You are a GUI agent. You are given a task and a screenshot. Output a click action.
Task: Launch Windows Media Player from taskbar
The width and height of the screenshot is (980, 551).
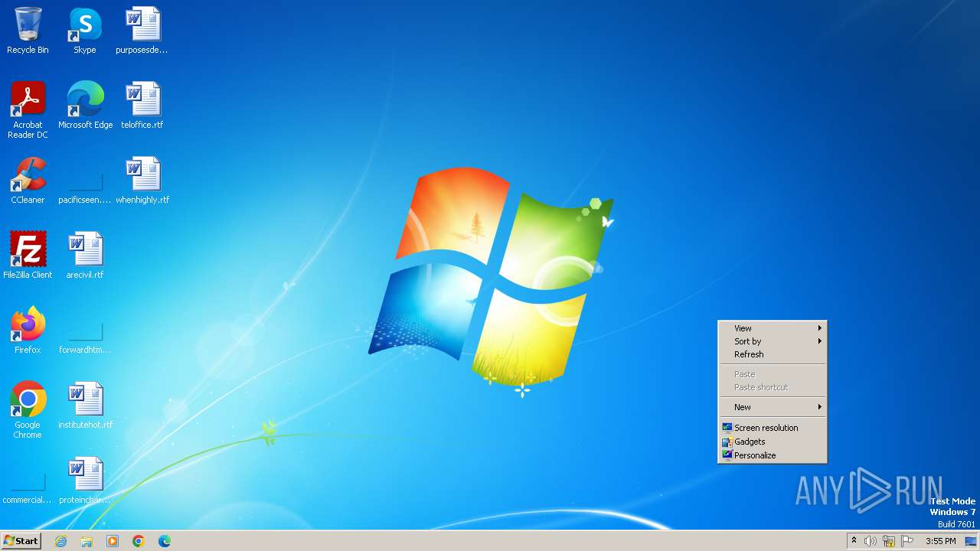click(x=113, y=541)
